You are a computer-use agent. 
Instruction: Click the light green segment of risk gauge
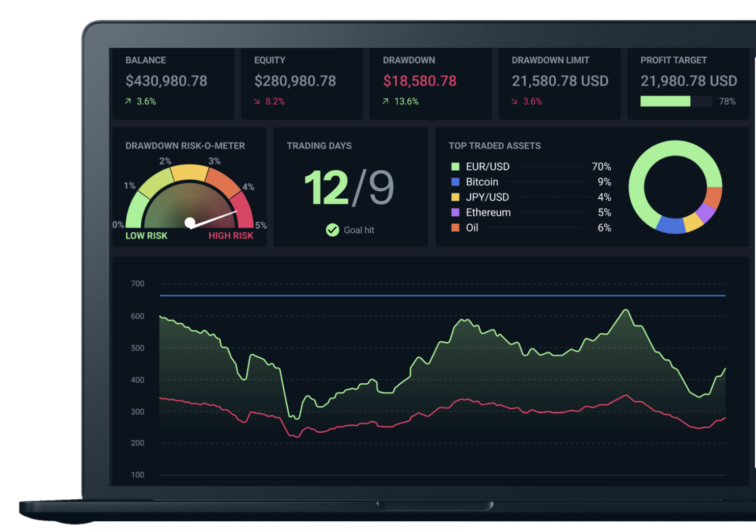coord(136,210)
